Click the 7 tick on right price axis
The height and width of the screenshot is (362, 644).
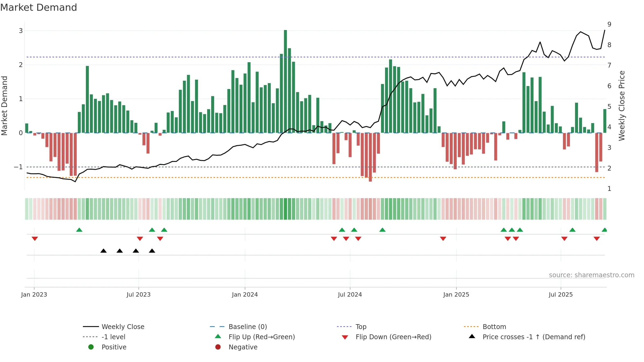point(609,65)
